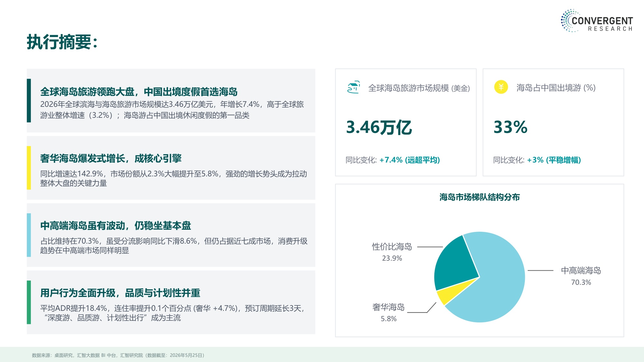
Task: Click the 执行摘要 title
Action: click(62, 42)
